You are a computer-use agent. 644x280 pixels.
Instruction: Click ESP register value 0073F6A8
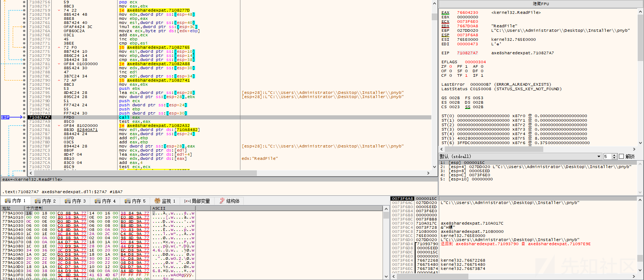pos(467,35)
